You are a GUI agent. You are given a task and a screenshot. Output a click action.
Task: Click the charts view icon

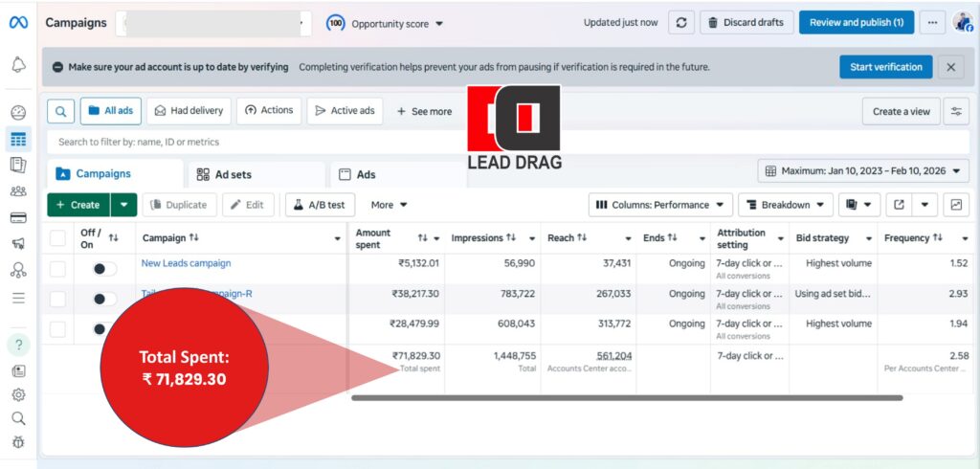coord(955,205)
